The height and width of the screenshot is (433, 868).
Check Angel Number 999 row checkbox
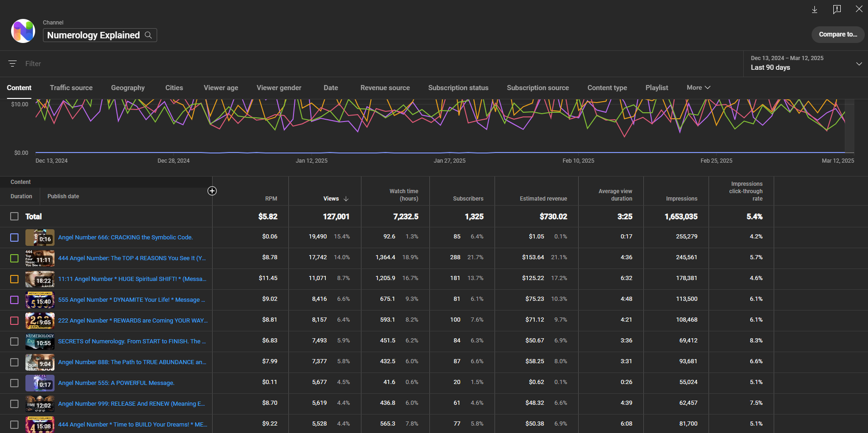(14, 404)
